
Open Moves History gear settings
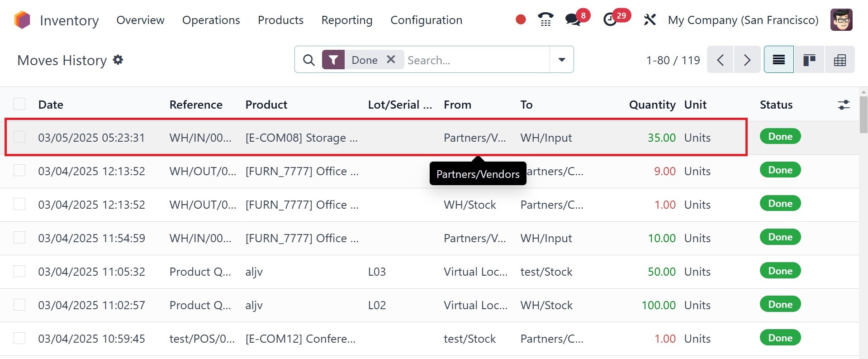tap(118, 60)
